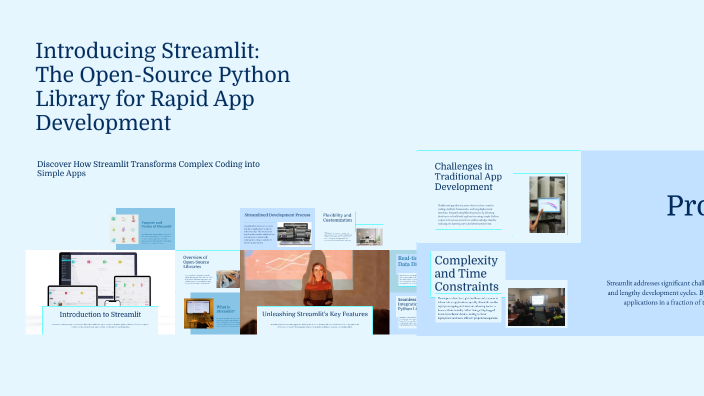Click the laptops image in Streamlined Development Process slide
704x396 pixels.
294,234
